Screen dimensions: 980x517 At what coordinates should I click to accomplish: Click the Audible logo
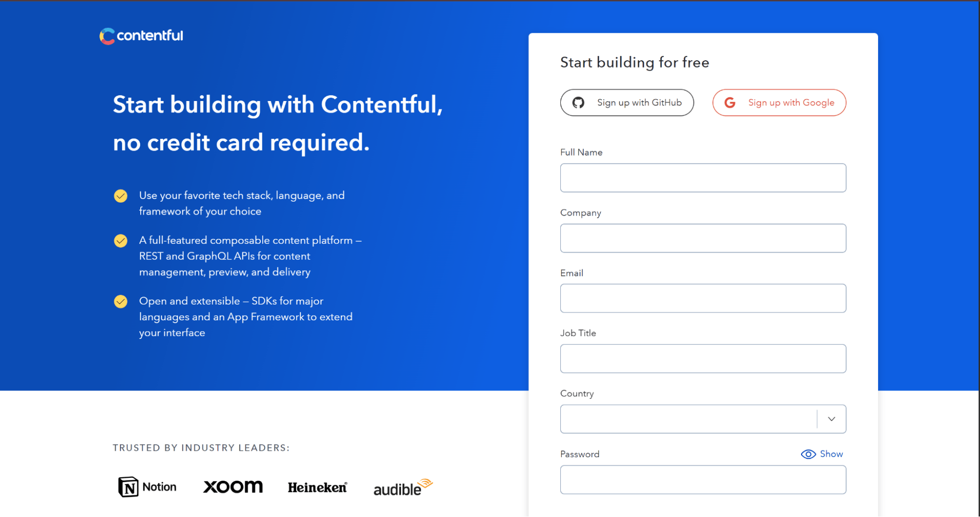[402, 488]
